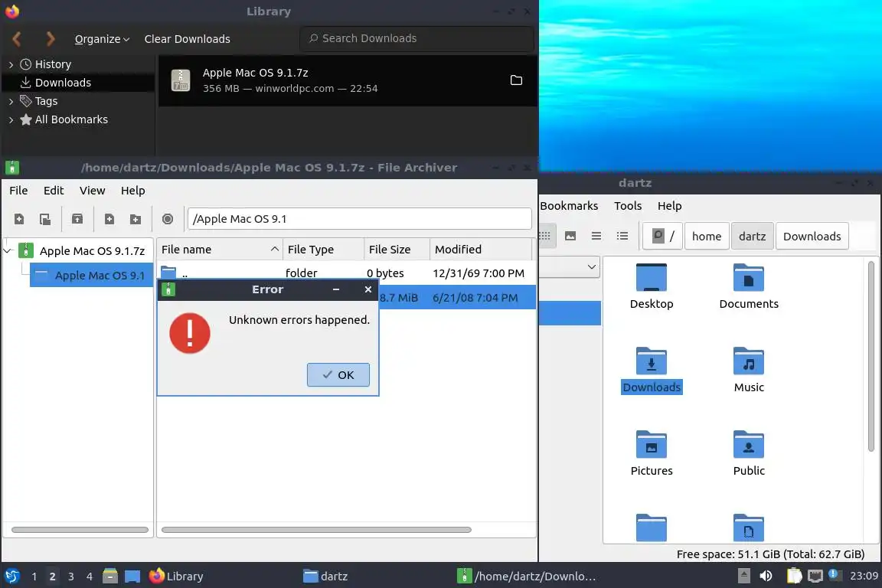882x588 pixels.
Task: Click the network monitor tray icon
Action: tap(815, 576)
